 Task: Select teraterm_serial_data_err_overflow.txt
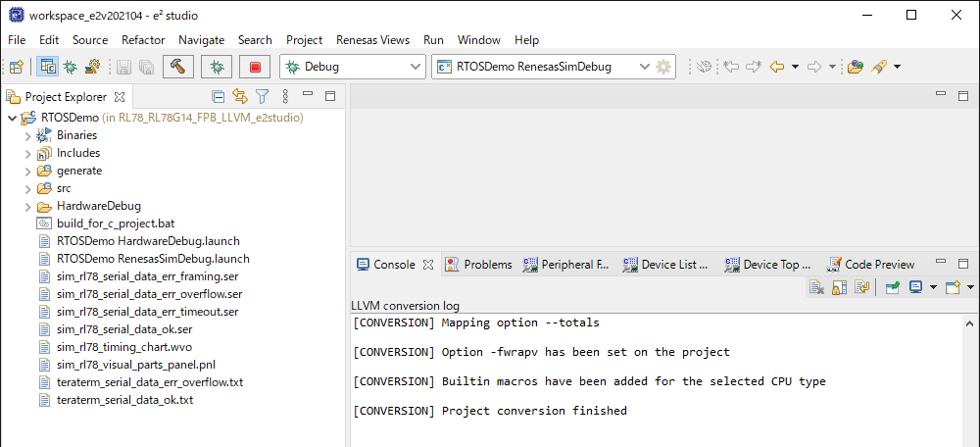[x=150, y=382]
